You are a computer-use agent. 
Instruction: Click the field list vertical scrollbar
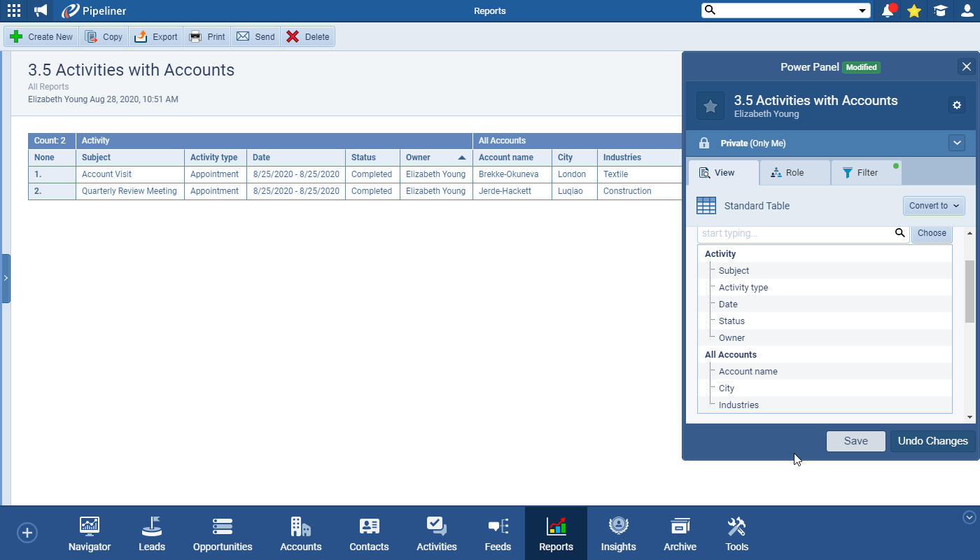[x=969, y=290]
